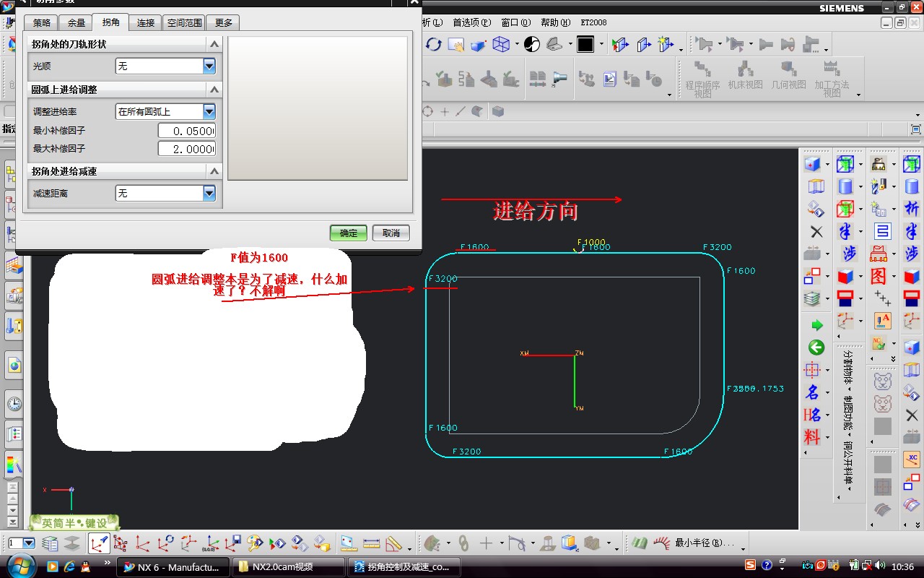Open the 连接 tab
The height and width of the screenshot is (578, 924).
(x=146, y=22)
